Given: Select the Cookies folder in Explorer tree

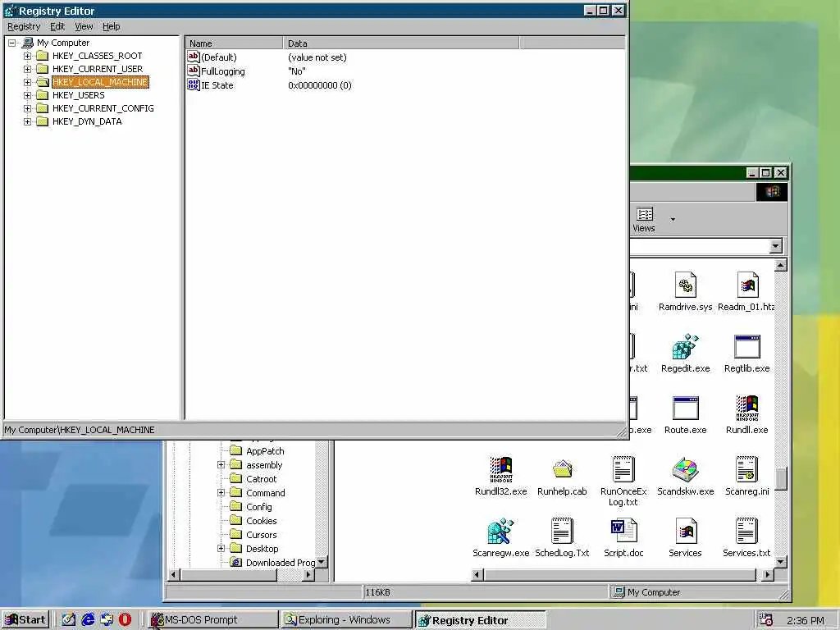Looking at the screenshot, I should [x=262, y=521].
